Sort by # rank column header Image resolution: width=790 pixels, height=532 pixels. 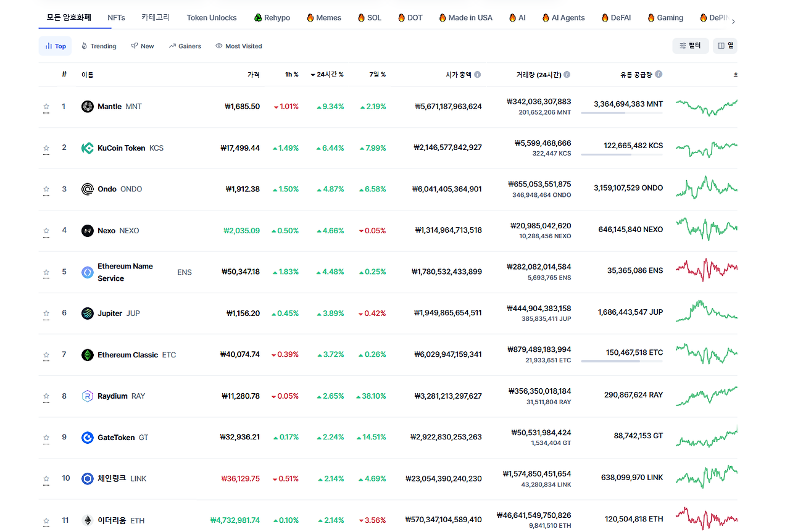[64, 74]
